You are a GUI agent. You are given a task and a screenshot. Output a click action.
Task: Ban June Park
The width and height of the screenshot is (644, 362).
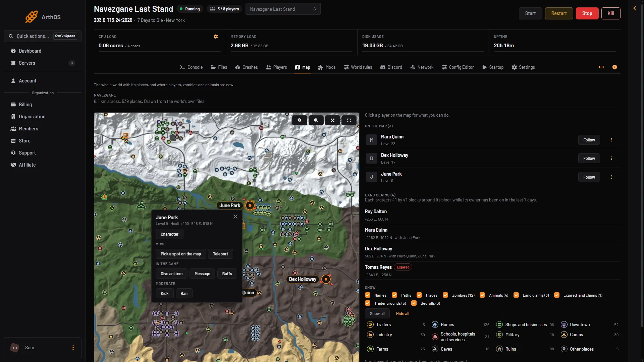[x=184, y=293]
